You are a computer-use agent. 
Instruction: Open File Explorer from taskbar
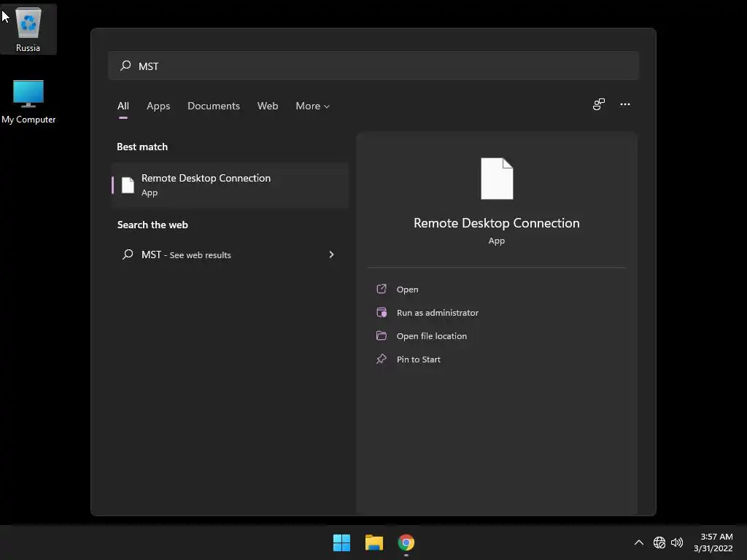(374, 542)
